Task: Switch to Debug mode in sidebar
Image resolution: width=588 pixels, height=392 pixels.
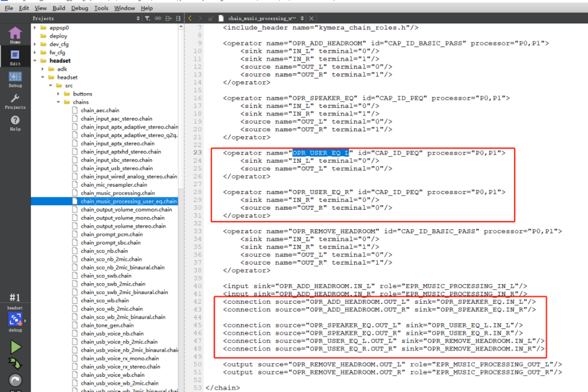Action: [15, 79]
